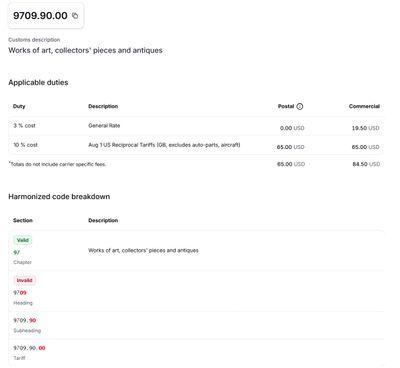
Task: Click the 'Tariff' label
Action: [x=19, y=358]
